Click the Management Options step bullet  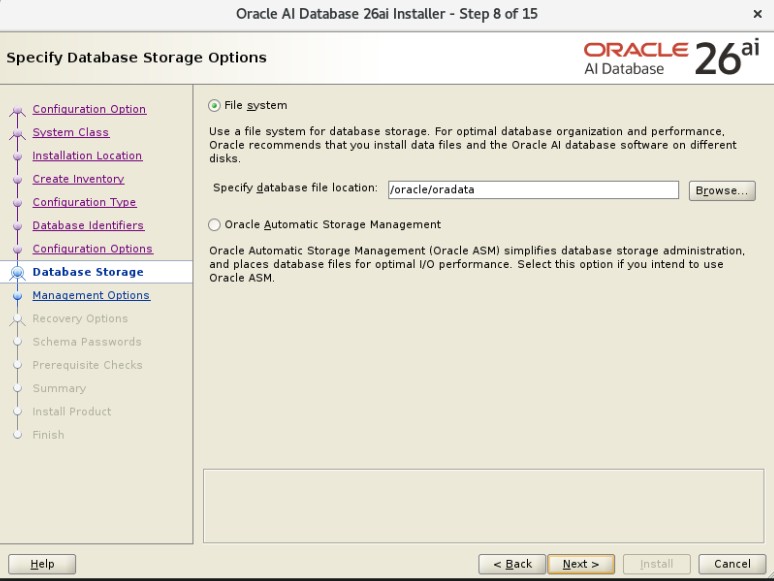(x=18, y=296)
